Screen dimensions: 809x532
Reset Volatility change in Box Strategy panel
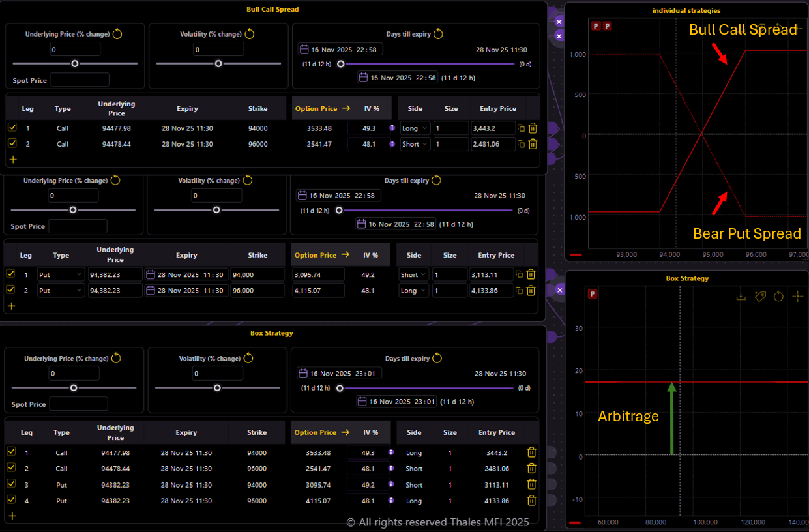point(248,358)
